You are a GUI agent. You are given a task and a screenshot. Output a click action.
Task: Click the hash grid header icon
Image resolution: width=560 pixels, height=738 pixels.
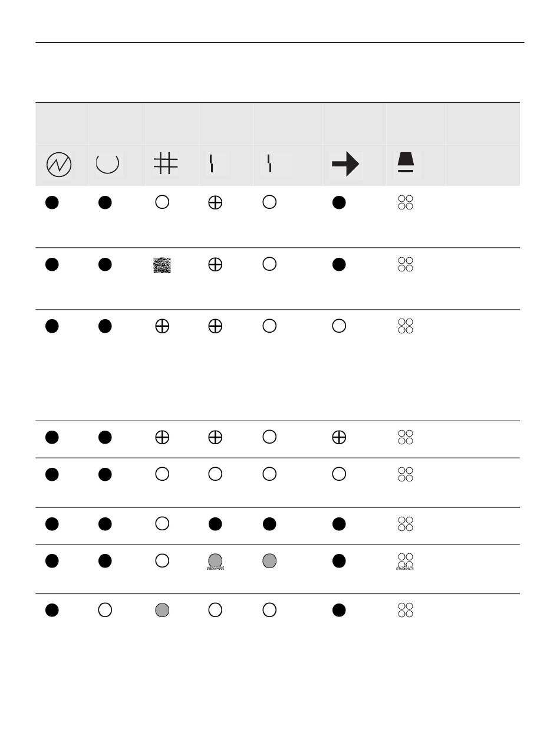(x=166, y=164)
